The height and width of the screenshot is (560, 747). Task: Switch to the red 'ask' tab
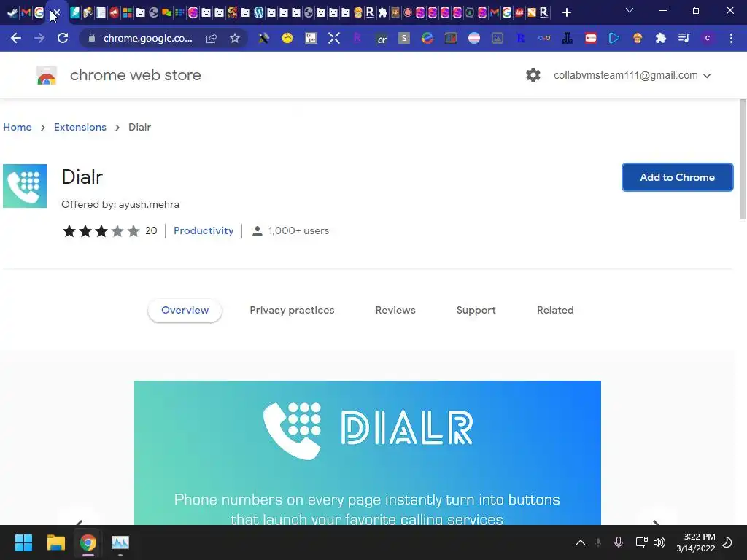coord(519,13)
